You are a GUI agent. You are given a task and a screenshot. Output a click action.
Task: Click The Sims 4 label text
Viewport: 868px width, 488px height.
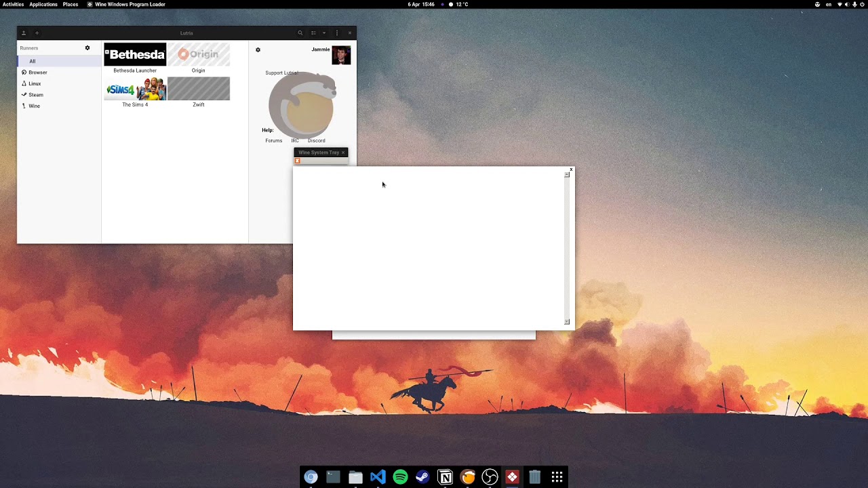(135, 105)
